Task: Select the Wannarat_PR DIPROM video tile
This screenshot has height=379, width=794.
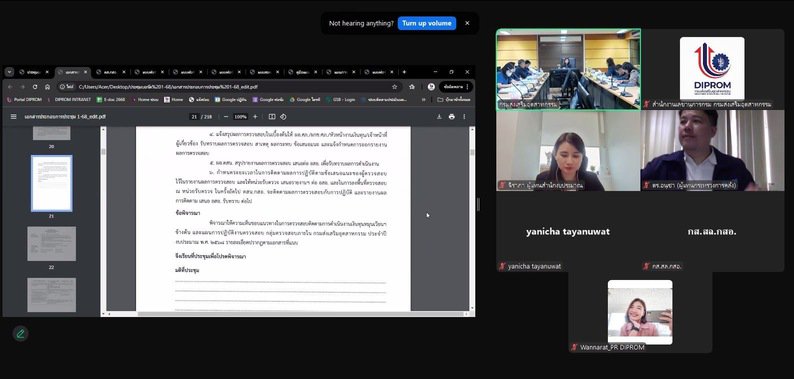Action: click(x=640, y=313)
